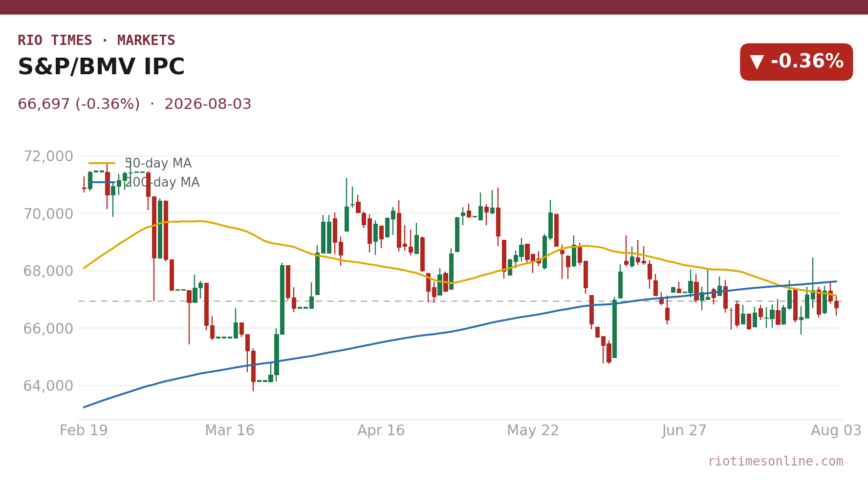Click the 66,697 (-0.36%) price line

134,105
